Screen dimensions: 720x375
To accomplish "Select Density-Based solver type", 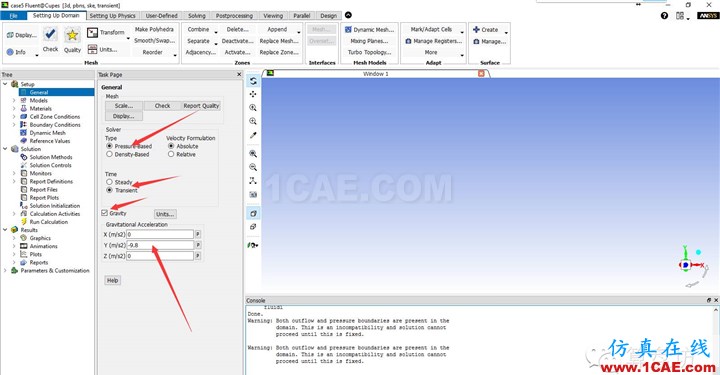I will pos(109,154).
